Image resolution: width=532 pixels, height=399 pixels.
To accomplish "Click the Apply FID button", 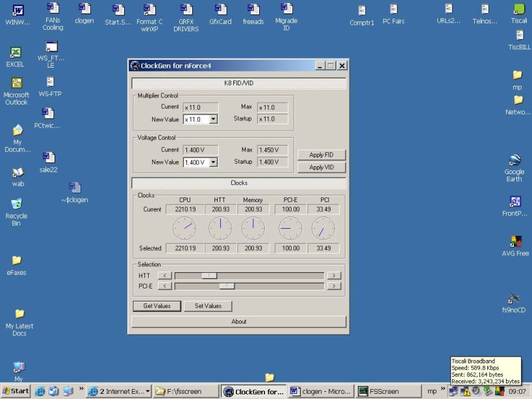I will tap(321, 155).
